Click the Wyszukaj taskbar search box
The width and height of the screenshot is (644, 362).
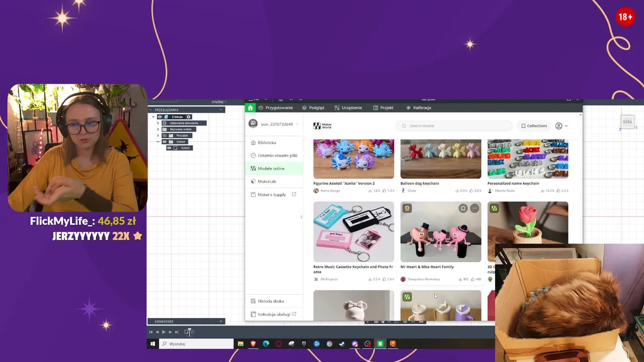[197, 344]
